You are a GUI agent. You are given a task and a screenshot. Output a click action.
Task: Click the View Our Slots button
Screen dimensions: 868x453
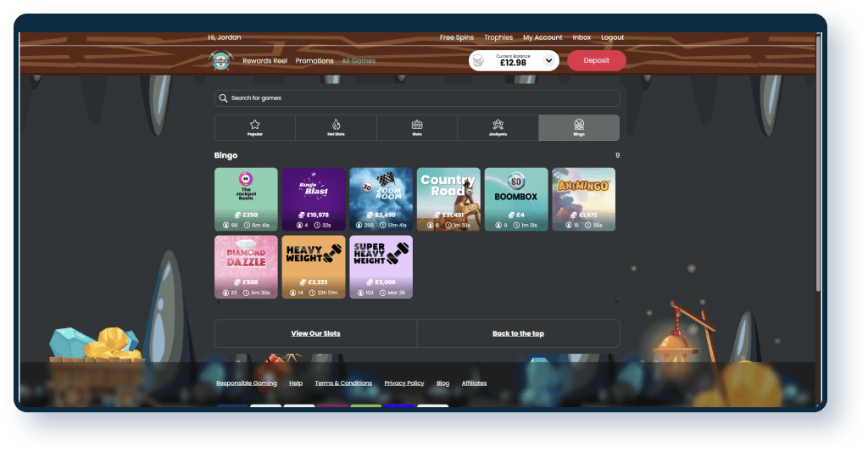[315, 333]
